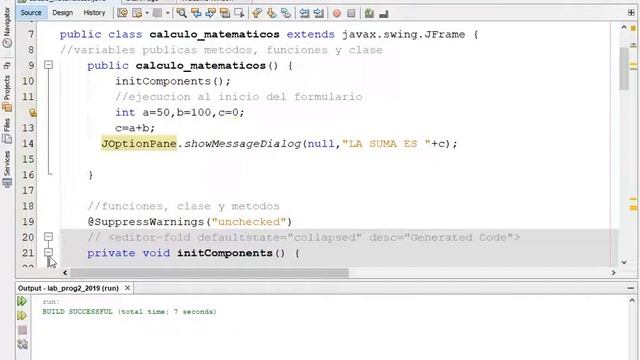
Task: Click the int a=50,b=100,c=0; line
Action: [x=180, y=112]
